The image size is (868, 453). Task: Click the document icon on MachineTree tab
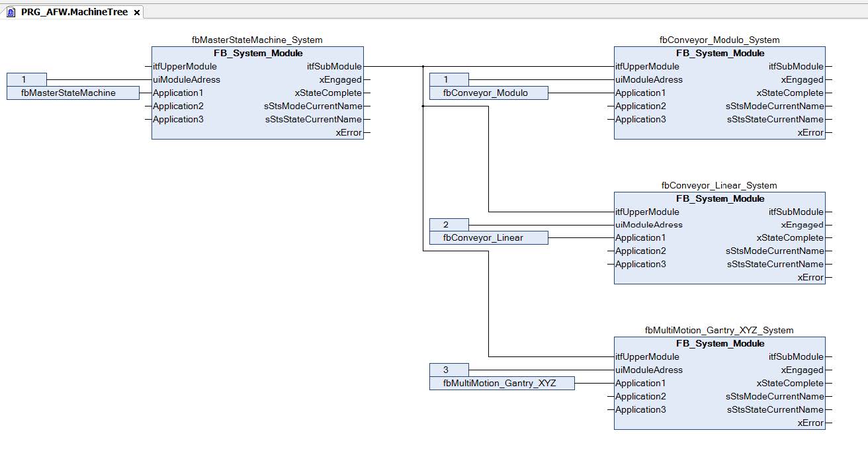(x=11, y=13)
